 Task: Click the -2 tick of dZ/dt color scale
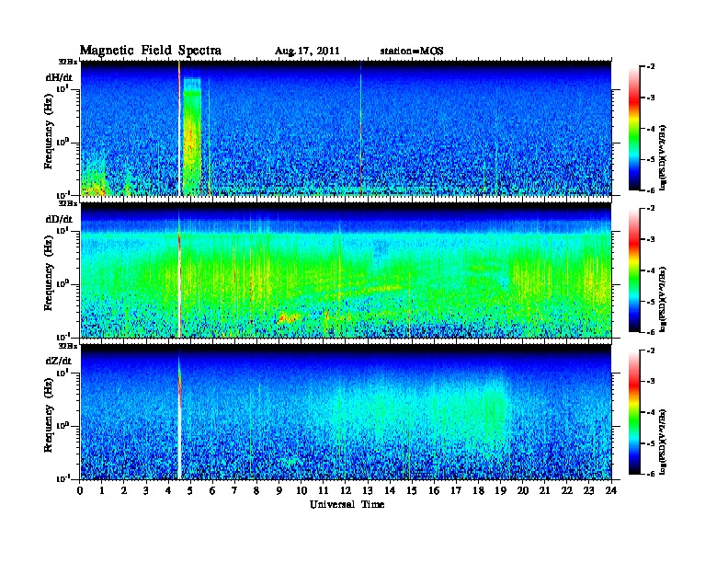tap(651, 350)
